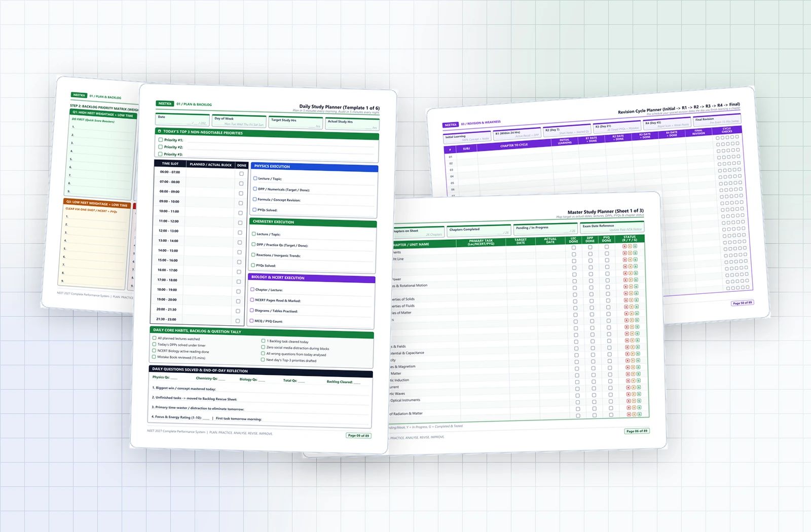Screen dimensions: 811x532
Task: Tick NCERT Pages Read & Marked checkbox
Action: [252, 299]
